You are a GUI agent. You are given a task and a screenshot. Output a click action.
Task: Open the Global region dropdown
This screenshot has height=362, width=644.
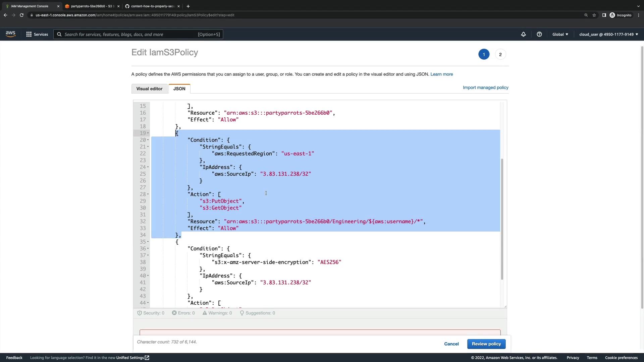pos(560,34)
